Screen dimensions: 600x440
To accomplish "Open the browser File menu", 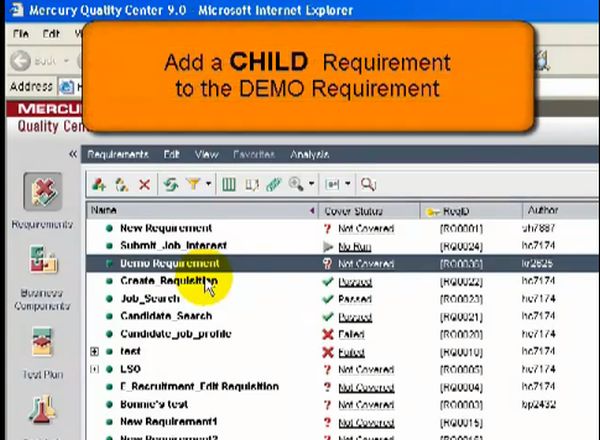I will point(21,34).
